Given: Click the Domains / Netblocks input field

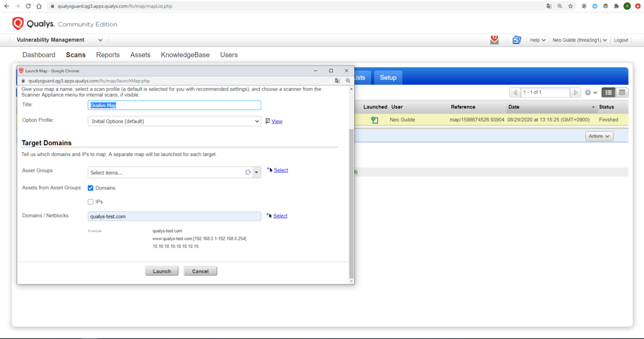Looking at the screenshot, I should tap(174, 216).
